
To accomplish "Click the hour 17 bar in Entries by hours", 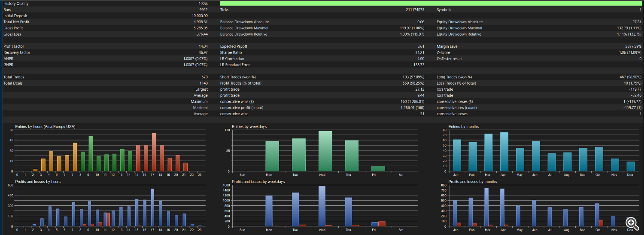I will click(154, 152).
